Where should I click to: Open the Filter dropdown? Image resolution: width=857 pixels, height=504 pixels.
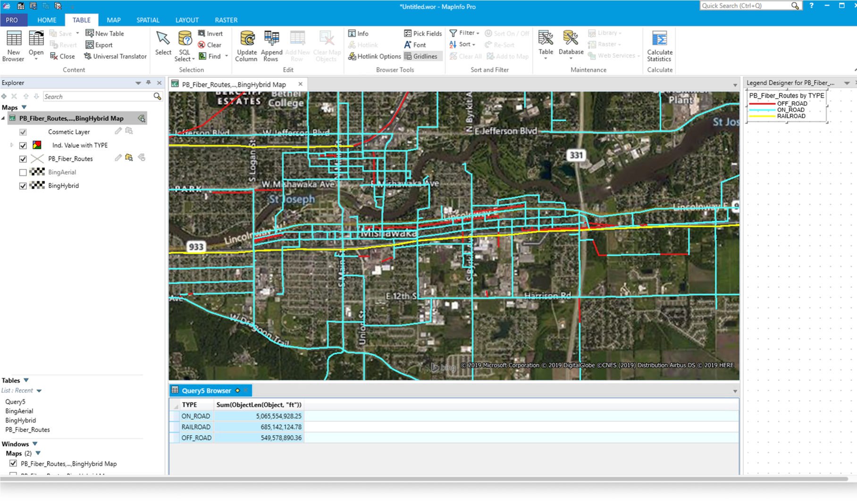point(465,33)
